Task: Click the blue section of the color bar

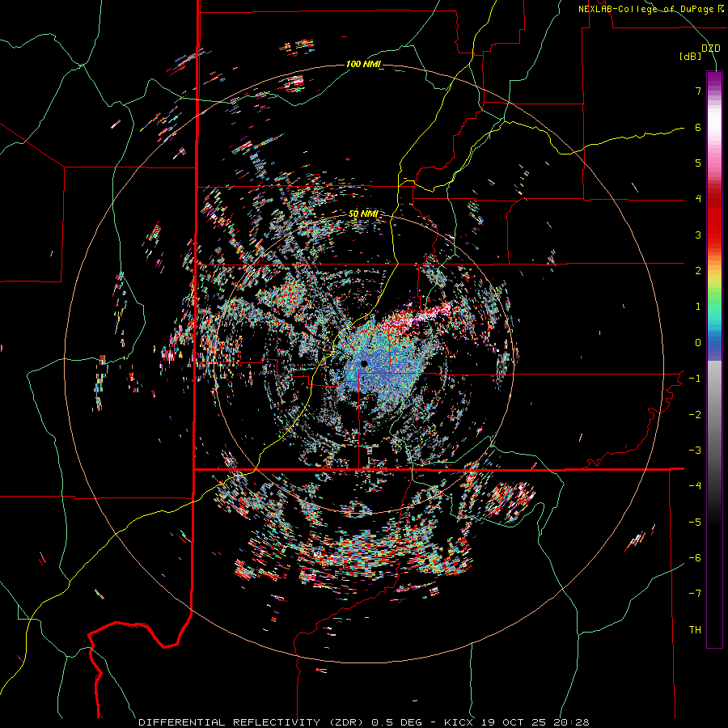Action: tap(714, 346)
